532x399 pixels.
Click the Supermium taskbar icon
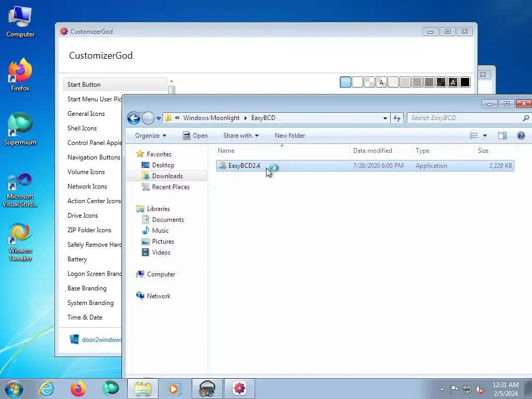click(111, 389)
